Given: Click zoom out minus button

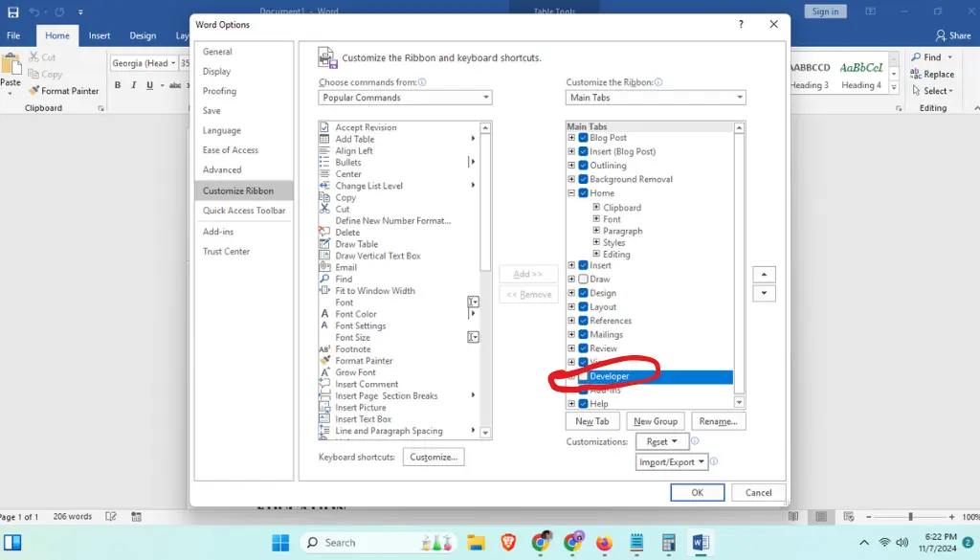Looking at the screenshot, I should click(869, 516).
